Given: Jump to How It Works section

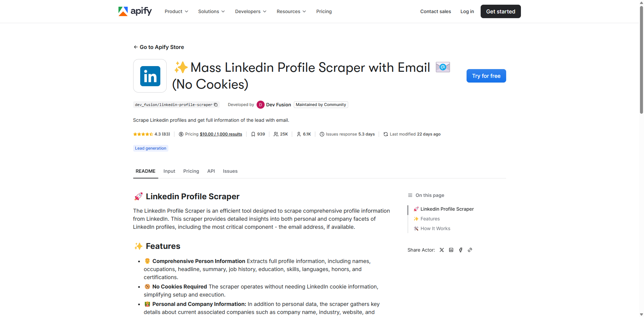Looking at the screenshot, I should tap(435, 228).
